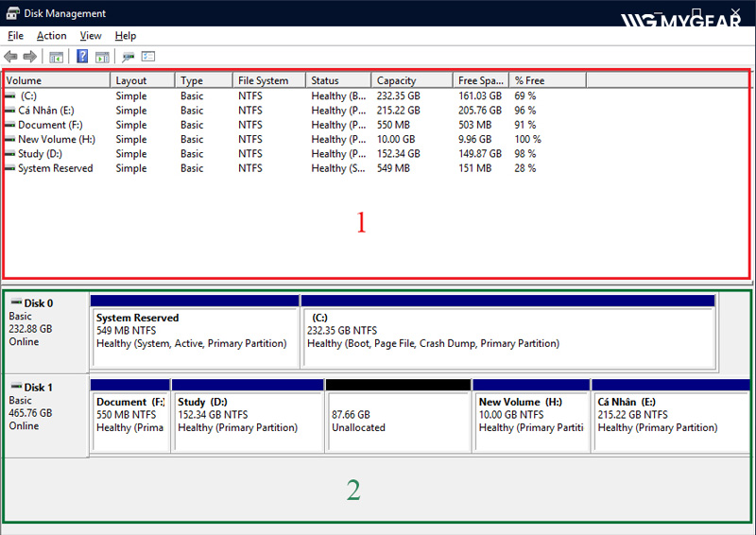This screenshot has height=535, width=756.
Task: Click the Show/Hide Action Pane icon
Action: 102,57
